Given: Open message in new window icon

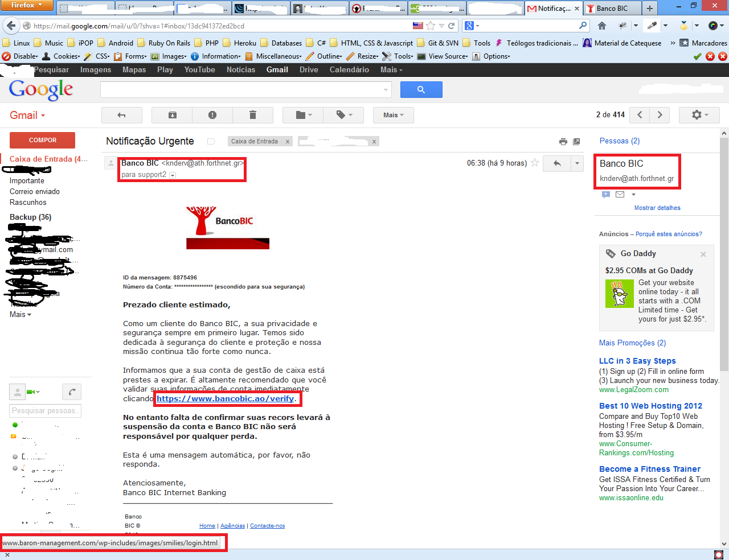Looking at the screenshot, I should [x=576, y=142].
